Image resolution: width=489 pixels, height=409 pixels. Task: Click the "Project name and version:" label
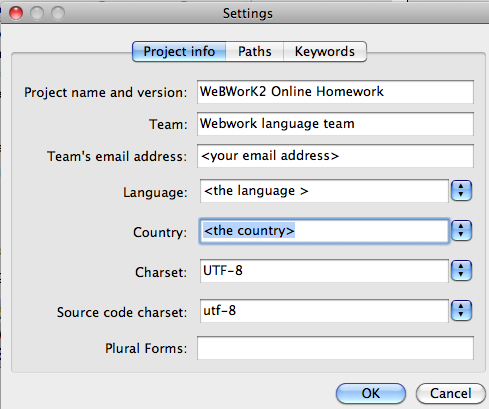[x=106, y=93]
